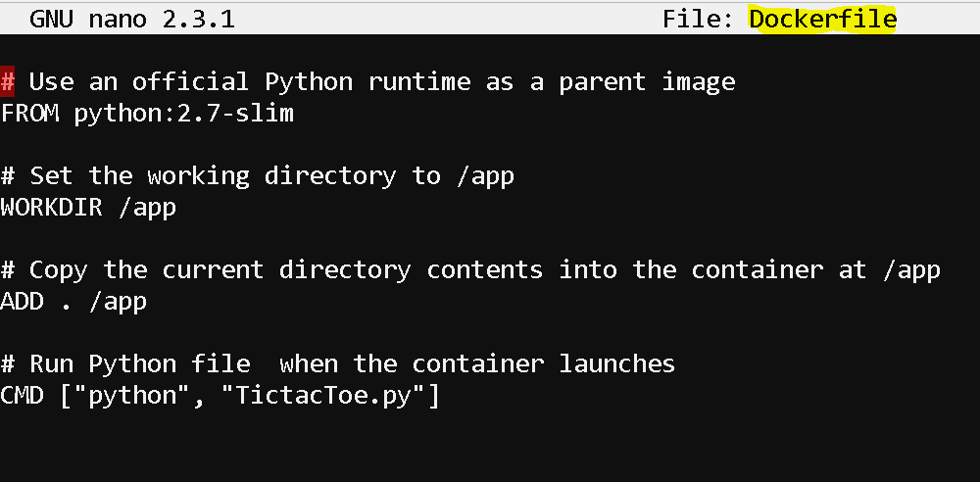Click the ADD instruction keyword
980x482 pixels.
[22, 302]
